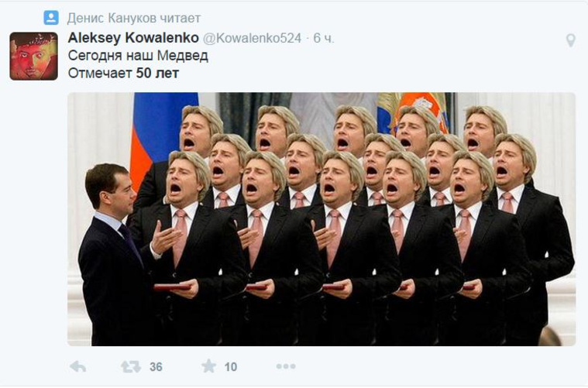Enlarge the attached photo of the singing choir

coord(322,219)
